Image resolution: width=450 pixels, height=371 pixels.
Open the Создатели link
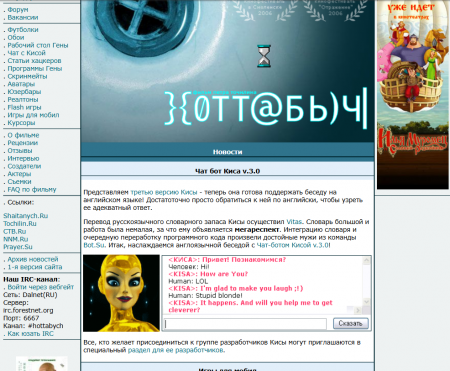tap(24, 166)
